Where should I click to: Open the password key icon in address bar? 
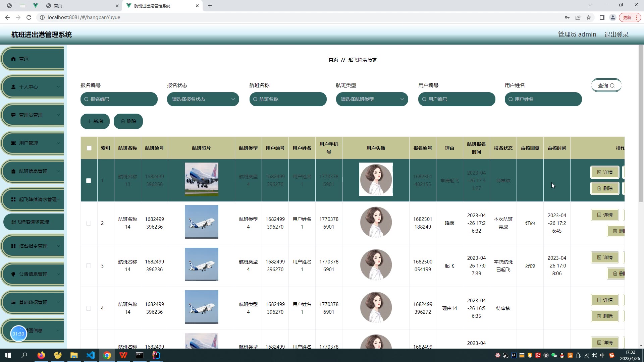pyautogui.click(x=567, y=17)
